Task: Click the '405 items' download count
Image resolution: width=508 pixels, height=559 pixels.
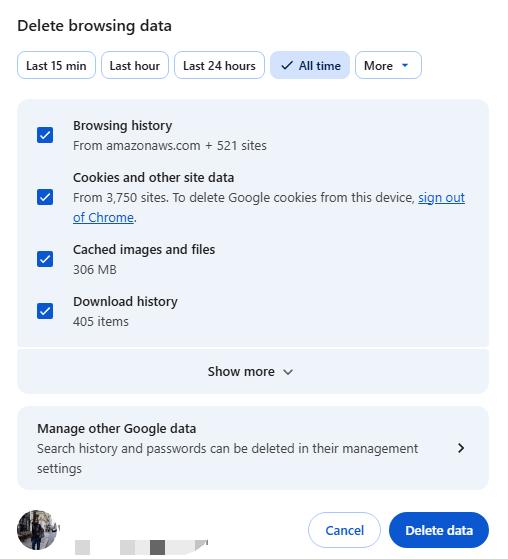Action: tap(101, 322)
